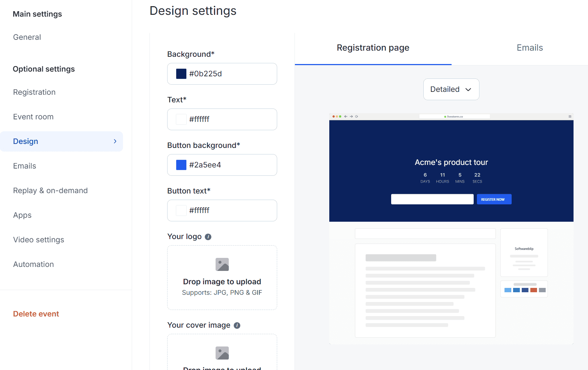Switch to the Registration page tab

[x=373, y=48]
